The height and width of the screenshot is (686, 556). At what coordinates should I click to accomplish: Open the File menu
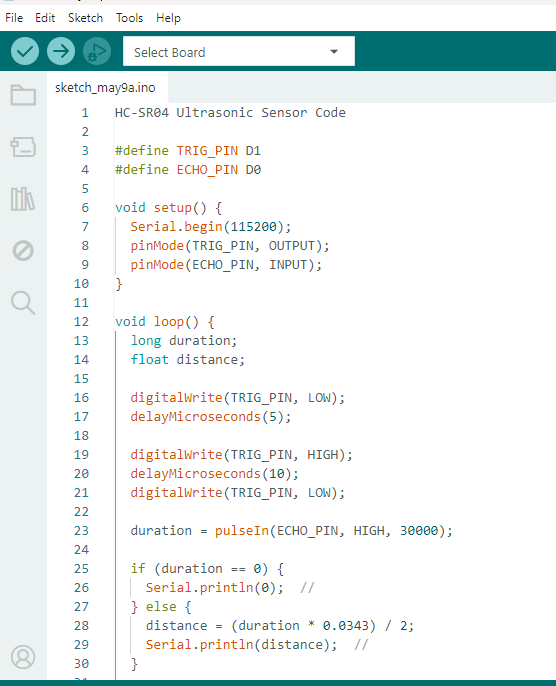[x=14, y=18]
